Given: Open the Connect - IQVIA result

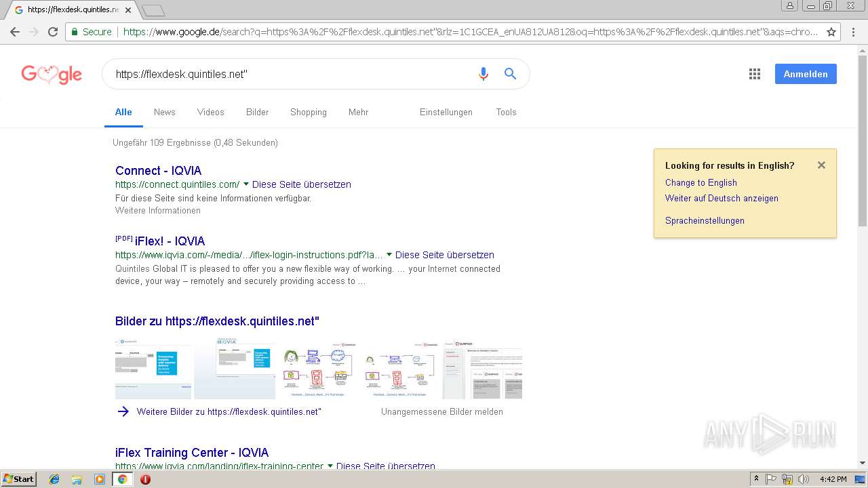Looking at the screenshot, I should [x=159, y=170].
